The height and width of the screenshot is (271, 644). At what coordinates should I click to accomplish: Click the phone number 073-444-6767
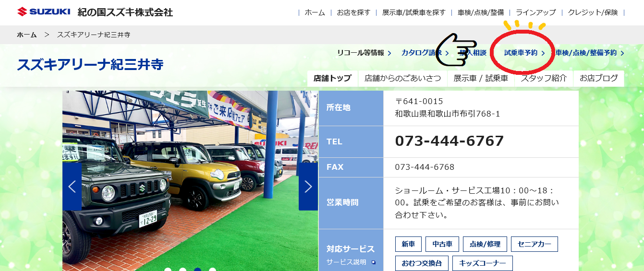coord(450,141)
